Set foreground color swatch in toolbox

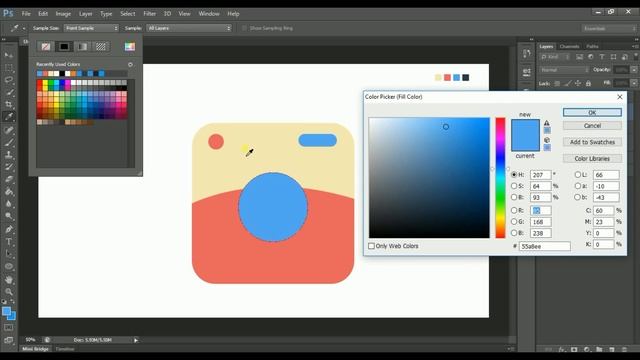click(7, 312)
